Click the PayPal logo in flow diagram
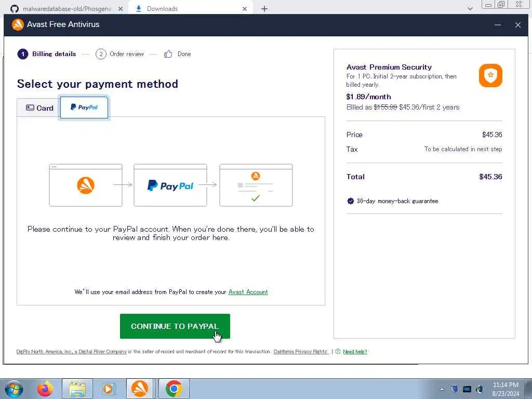532x399 pixels. click(x=170, y=185)
